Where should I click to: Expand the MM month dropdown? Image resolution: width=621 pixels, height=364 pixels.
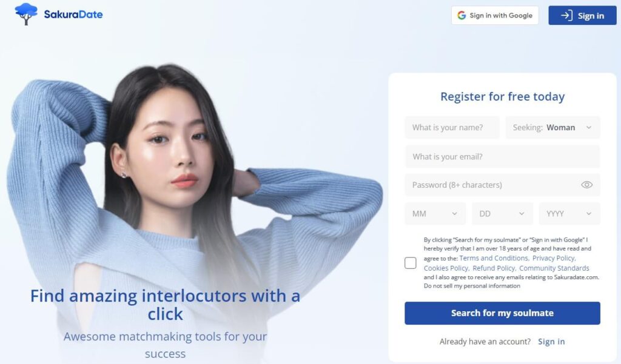point(435,214)
